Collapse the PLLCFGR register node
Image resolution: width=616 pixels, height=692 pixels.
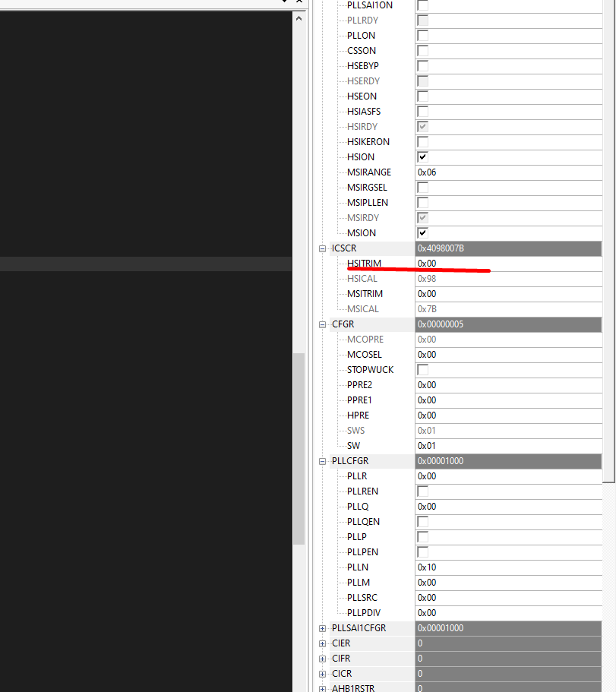[323, 461]
